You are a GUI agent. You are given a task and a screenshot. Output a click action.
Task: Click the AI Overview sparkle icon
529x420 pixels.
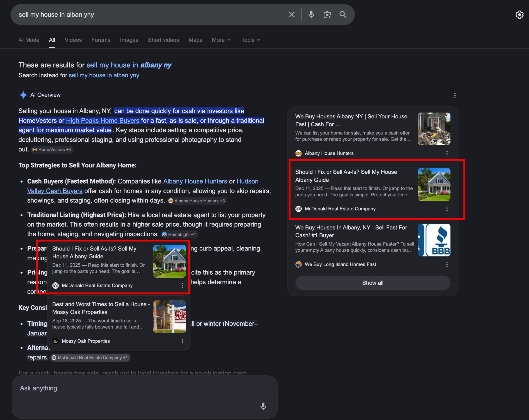click(x=23, y=95)
